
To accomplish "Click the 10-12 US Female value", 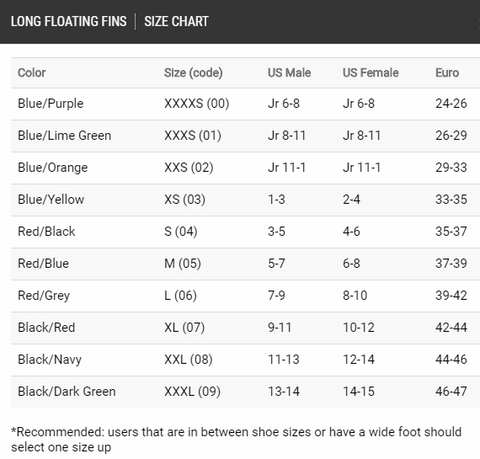I will point(359,327).
